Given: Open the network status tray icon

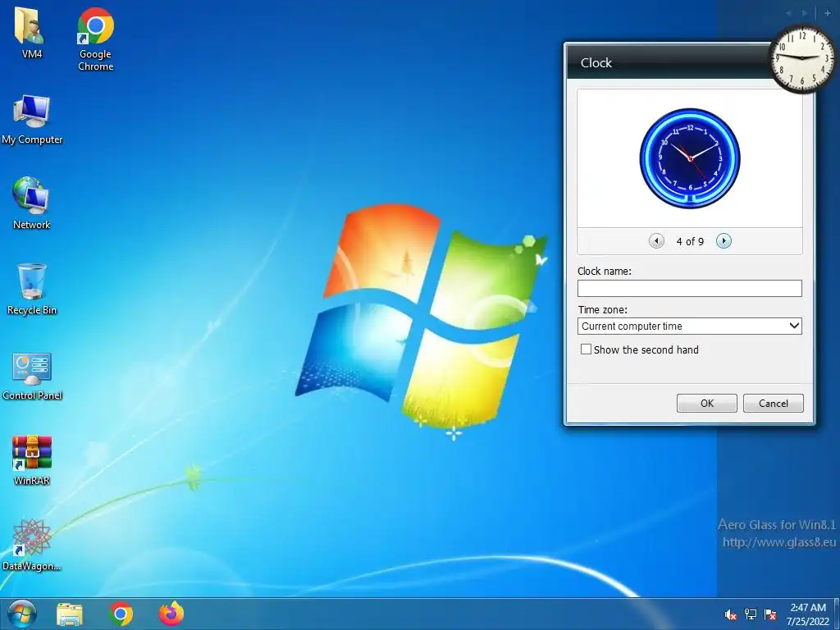Looking at the screenshot, I should 751,614.
